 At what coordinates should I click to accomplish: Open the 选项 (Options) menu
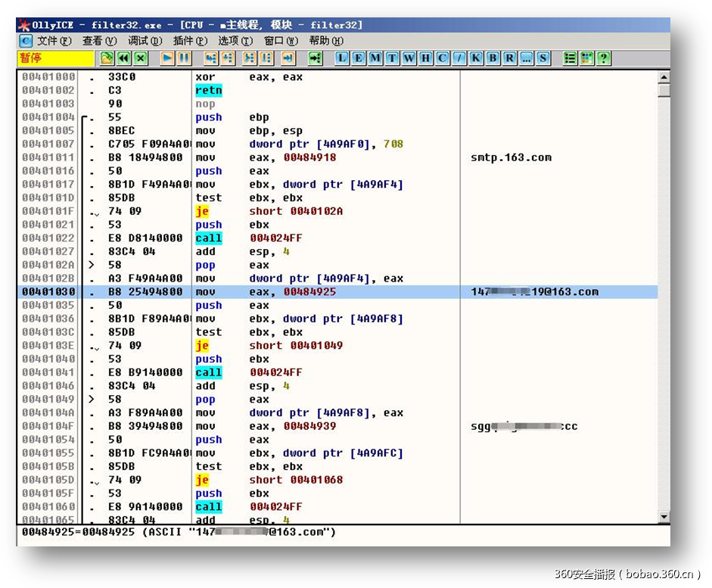235,41
